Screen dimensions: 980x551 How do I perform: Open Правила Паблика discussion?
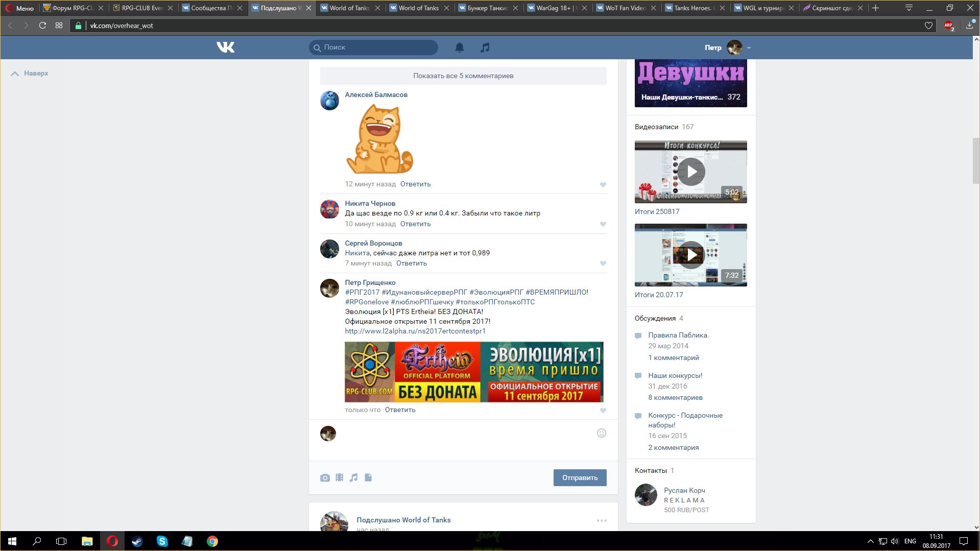[678, 335]
